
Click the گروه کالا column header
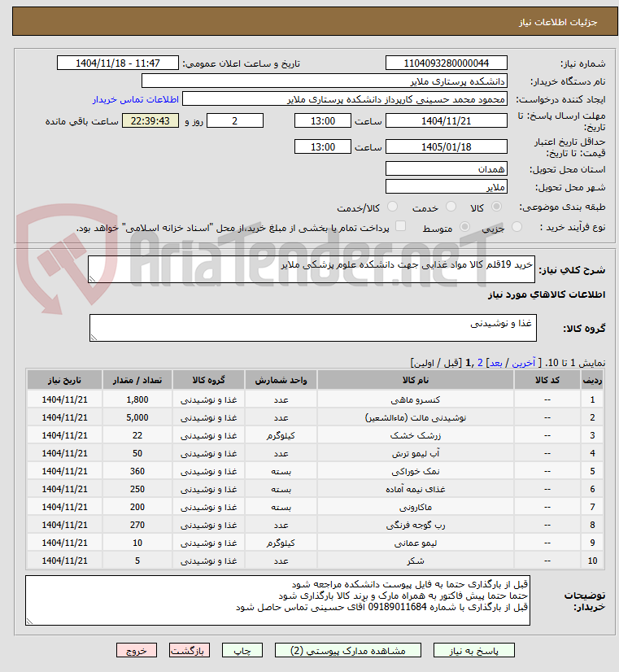click(208, 380)
